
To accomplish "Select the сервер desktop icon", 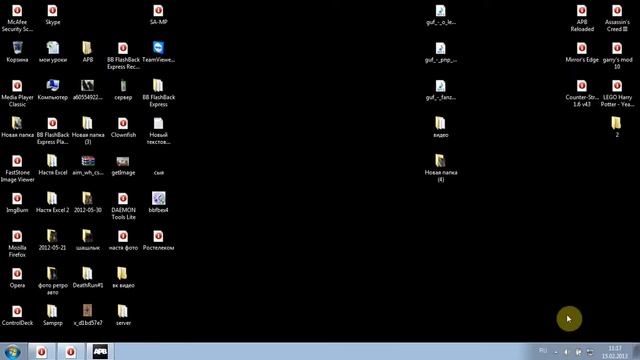I will click(x=123, y=90).
